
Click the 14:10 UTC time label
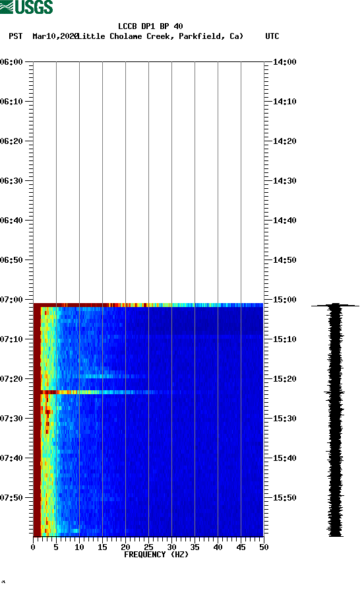click(x=284, y=102)
